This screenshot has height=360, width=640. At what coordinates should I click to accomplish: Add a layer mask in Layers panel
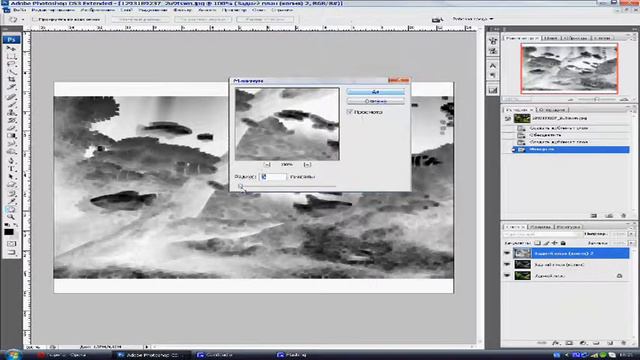[569, 343]
